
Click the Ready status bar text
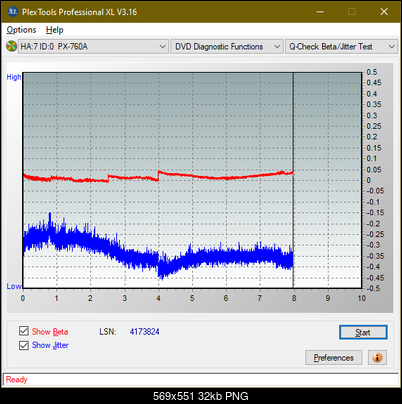[17, 380]
